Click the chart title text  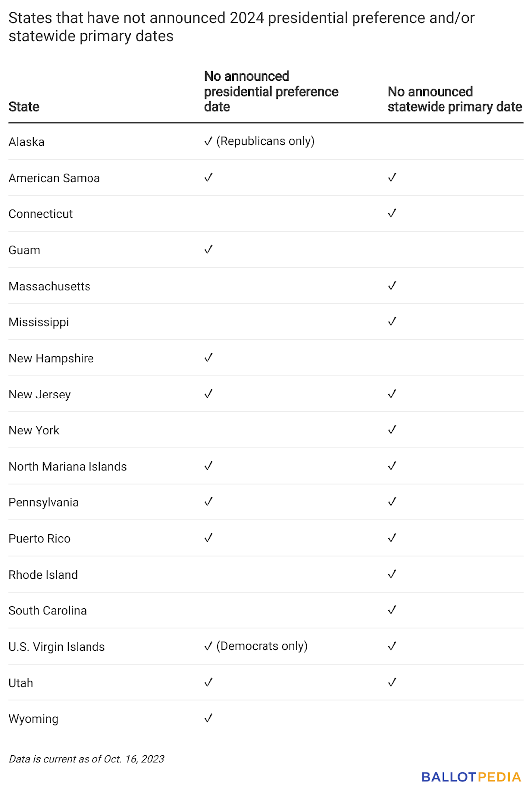(242, 27)
